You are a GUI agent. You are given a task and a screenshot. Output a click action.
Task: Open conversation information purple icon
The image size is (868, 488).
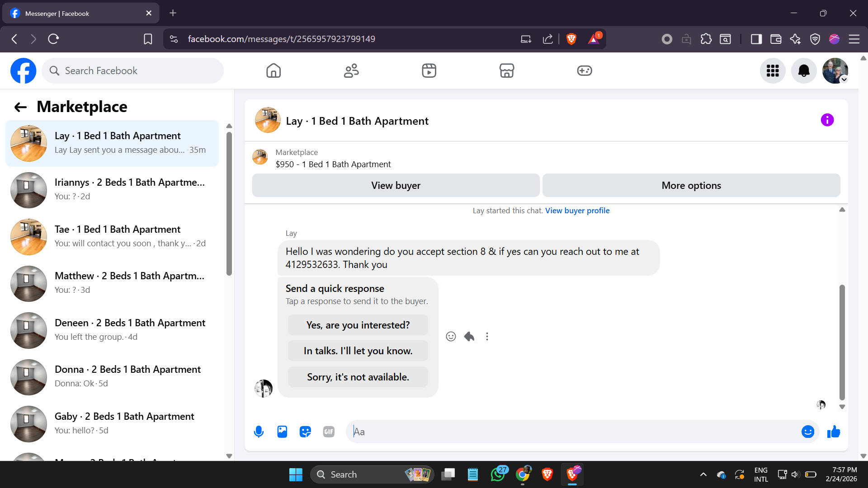pos(827,120)
